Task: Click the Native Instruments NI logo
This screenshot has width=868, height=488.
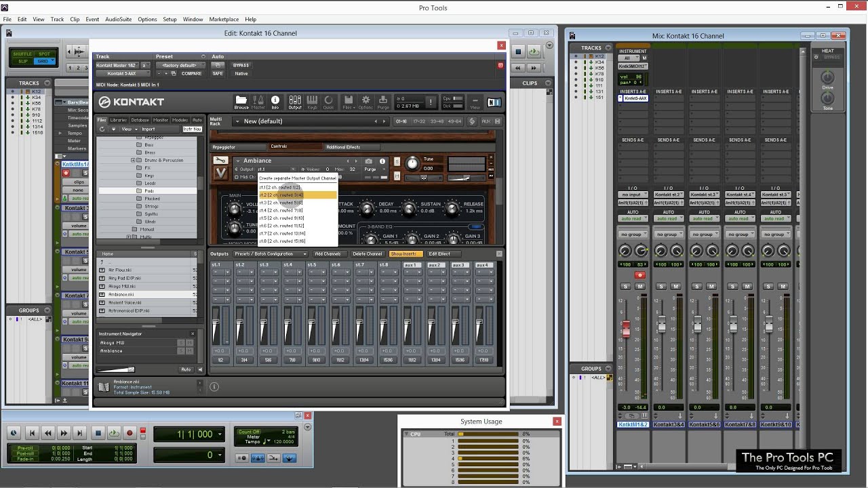Action: coord(494,102)
